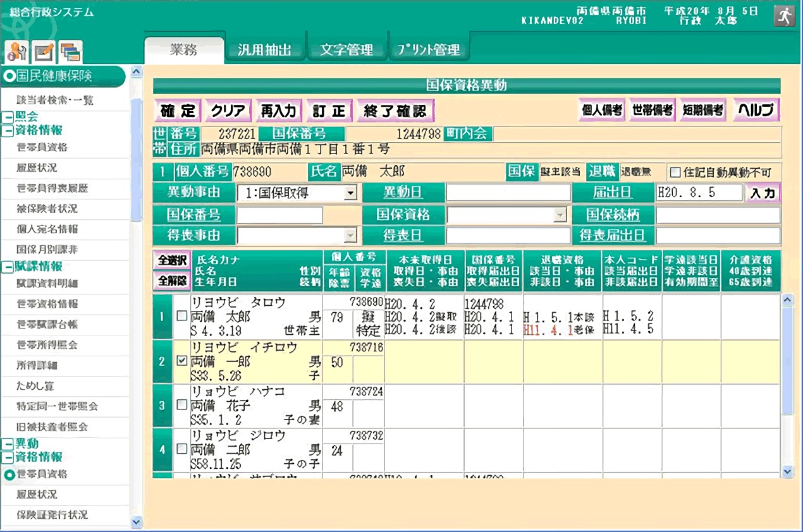Switch to the 業務 tab

(x=185, y=50)
